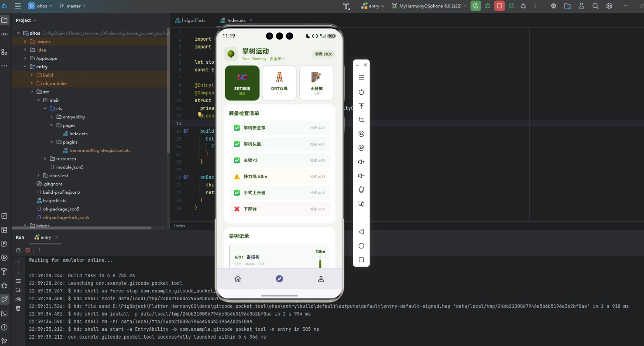Select SRT单绳 category card

point(242,83)
